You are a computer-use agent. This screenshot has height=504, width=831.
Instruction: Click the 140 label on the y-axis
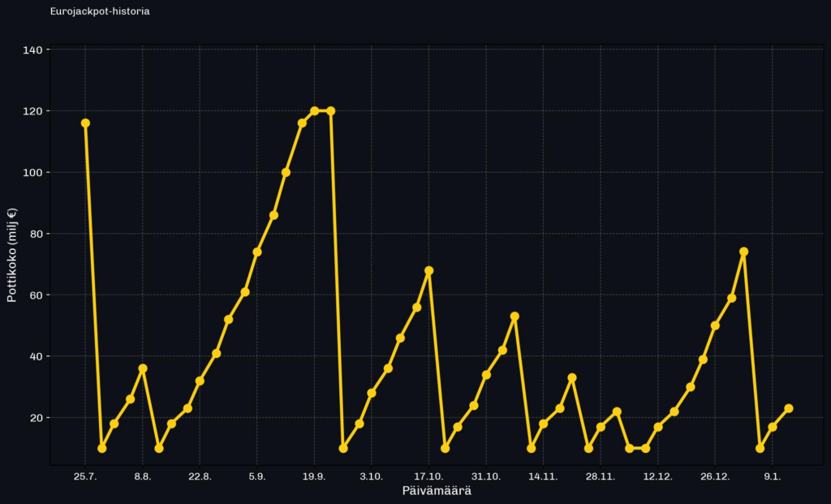click(x=36, y=50)
